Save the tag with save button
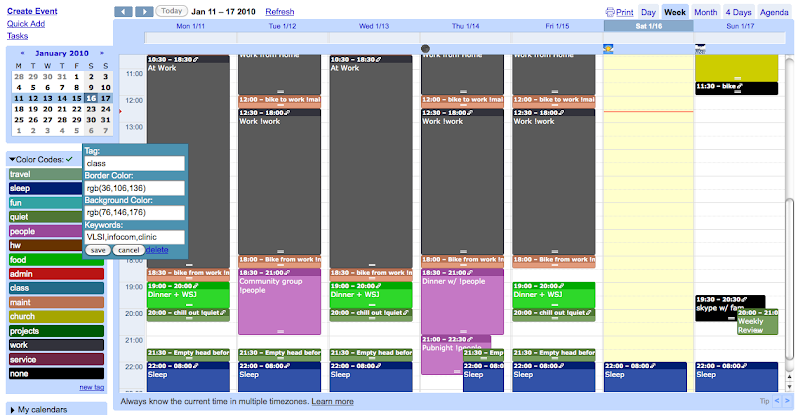This screenshot has height=415, width=800. click(x=98, y=250)
